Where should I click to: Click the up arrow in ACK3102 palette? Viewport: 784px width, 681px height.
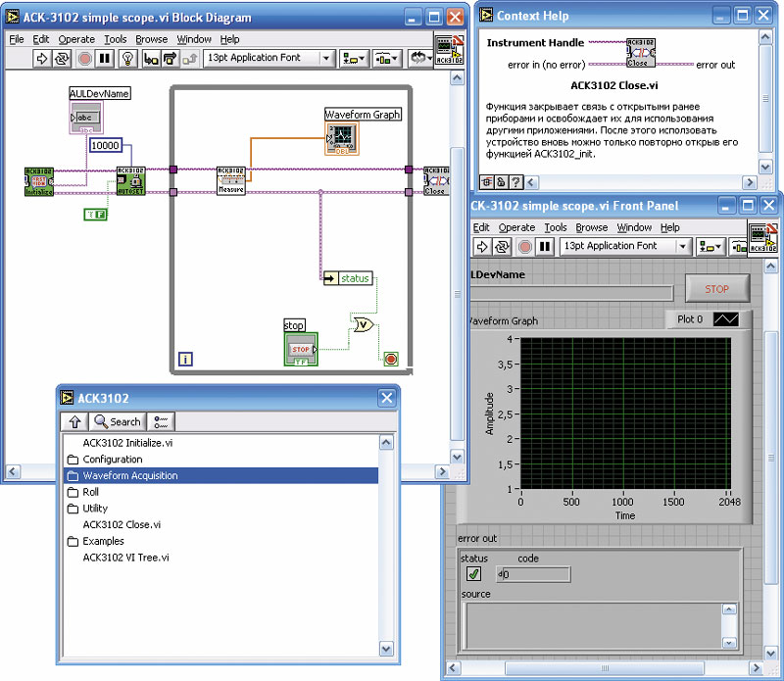tap(74, 421)
